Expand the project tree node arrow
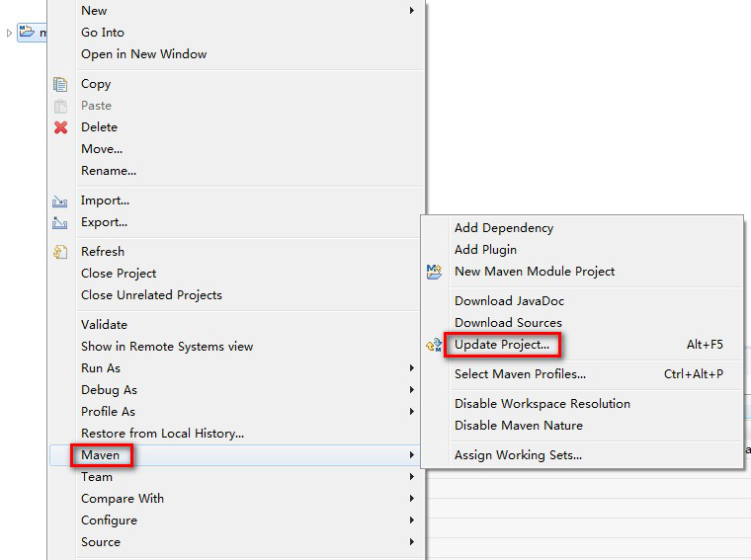The image size is (751, 560). tap(10, 34)
